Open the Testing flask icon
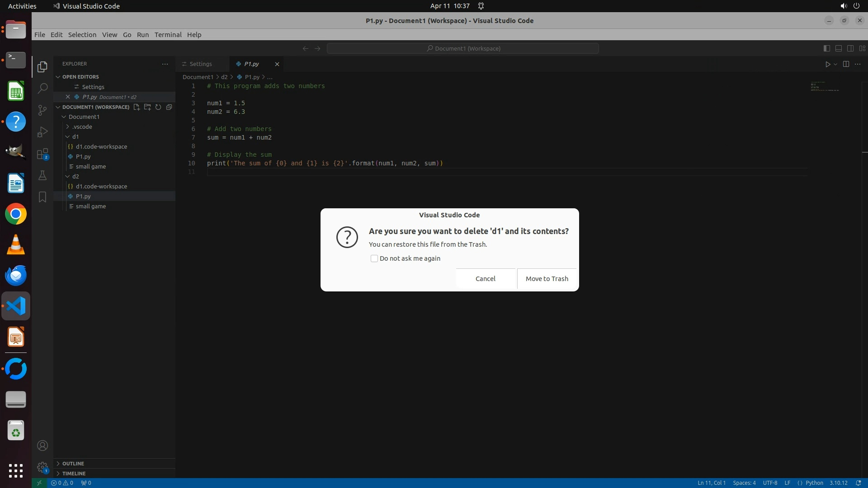The height and width of the screenshot is (488, 868). tap(42, 175)
